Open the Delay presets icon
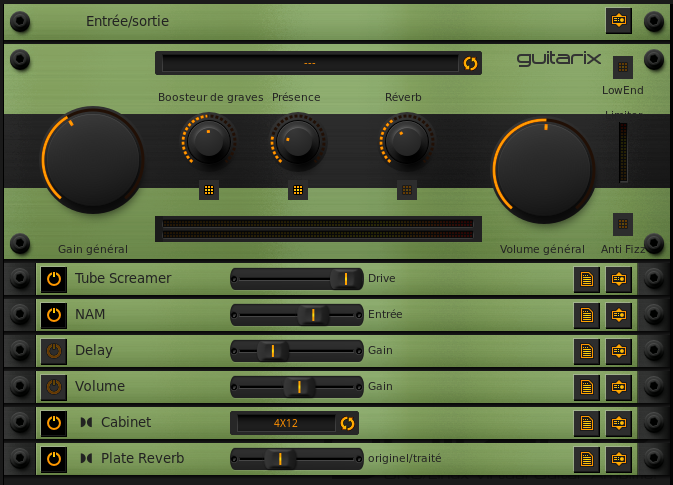673x485 pixels. point(587,351)
